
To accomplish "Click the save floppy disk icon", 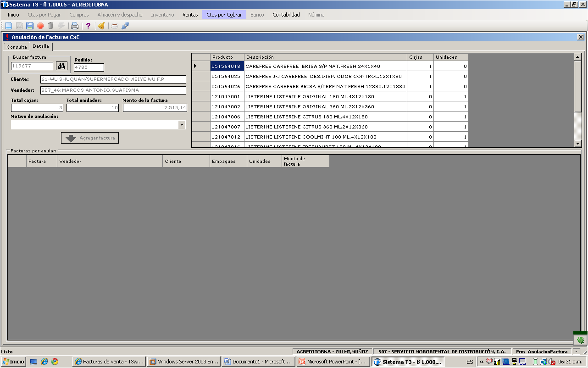I will click(x=30, y=26).
